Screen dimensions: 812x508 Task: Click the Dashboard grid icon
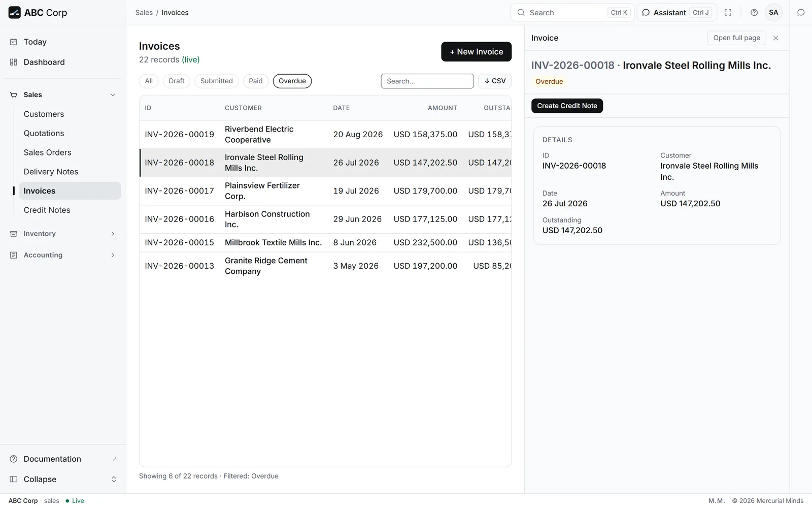(x=14, y=62)
